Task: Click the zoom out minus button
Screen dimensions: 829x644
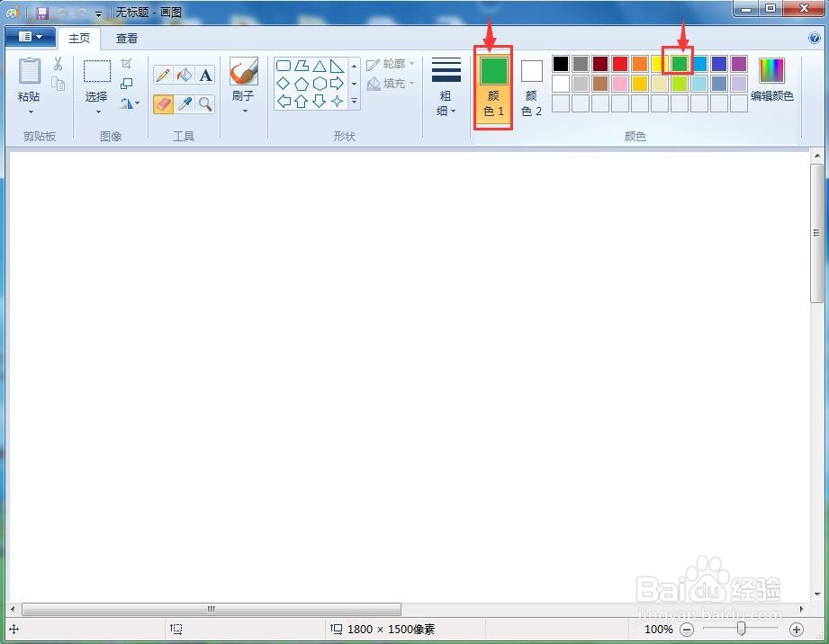Action: pos(686,630)
